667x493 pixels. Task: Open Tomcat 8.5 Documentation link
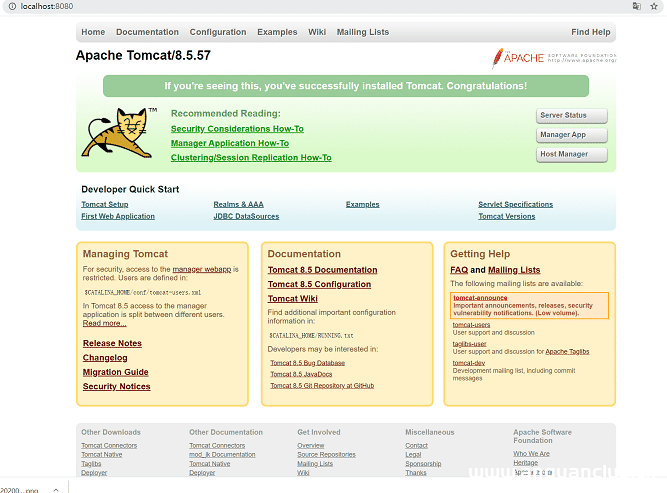[322, 270]
